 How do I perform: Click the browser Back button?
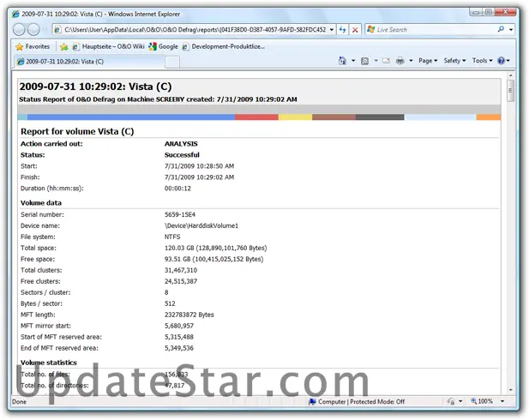[x=19, y=30]
